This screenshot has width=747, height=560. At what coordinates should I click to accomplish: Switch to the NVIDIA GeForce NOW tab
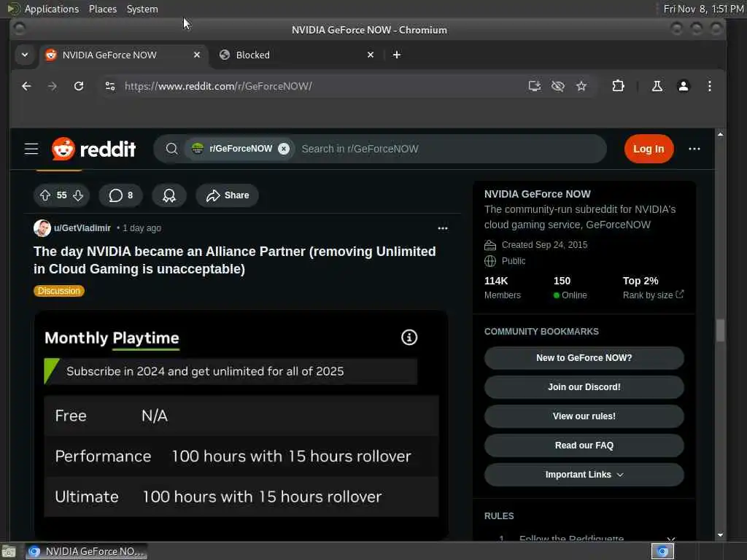(x=123, y=55)
